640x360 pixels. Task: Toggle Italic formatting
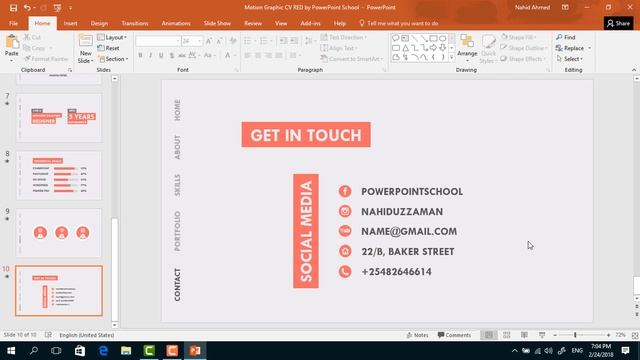click(151, 55)
